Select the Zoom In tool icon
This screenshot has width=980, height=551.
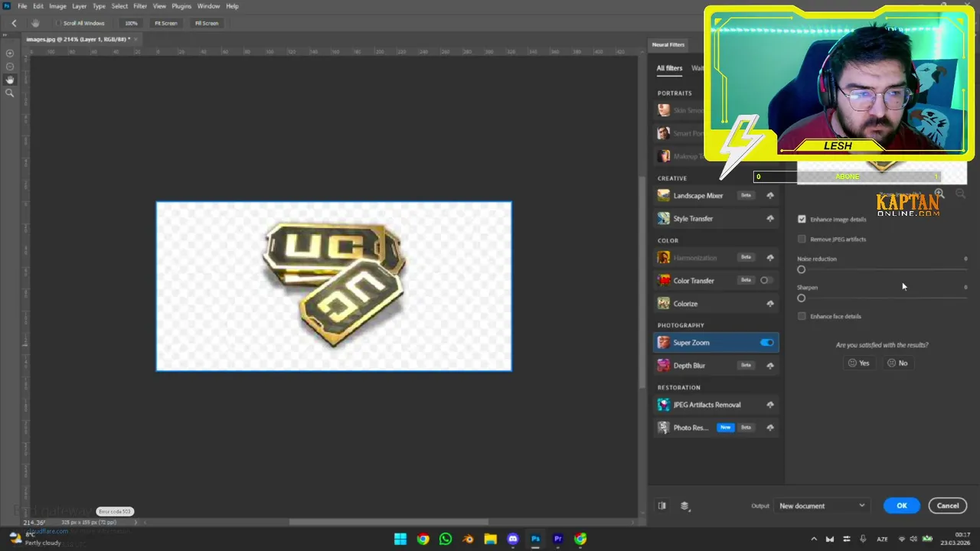point(10,53)
